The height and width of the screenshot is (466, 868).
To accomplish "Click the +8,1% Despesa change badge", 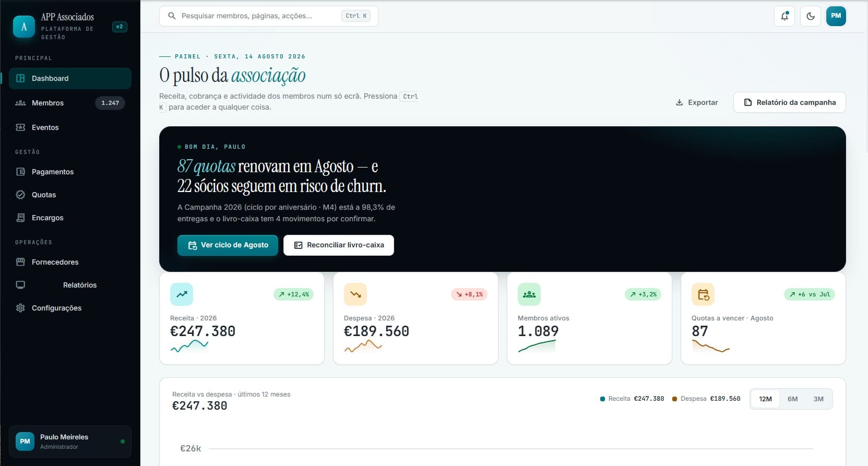I will 469,294.
